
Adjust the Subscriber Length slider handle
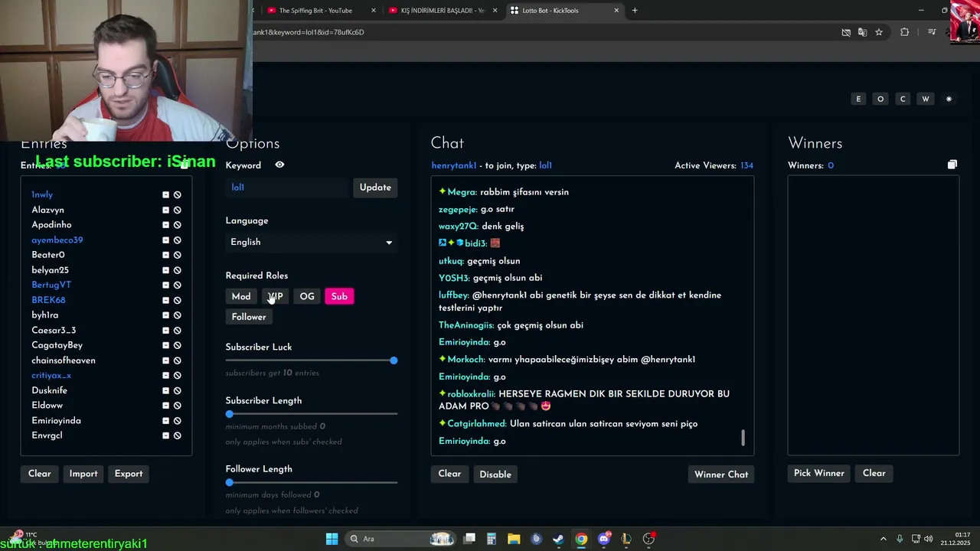click(x=230, y=414)
